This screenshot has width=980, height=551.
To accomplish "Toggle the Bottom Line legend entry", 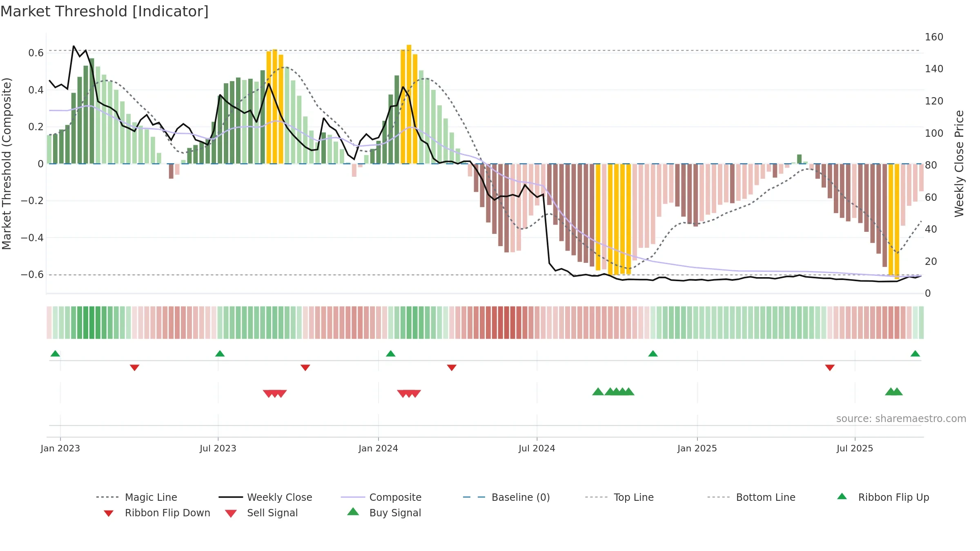I will tap(751, 497).
